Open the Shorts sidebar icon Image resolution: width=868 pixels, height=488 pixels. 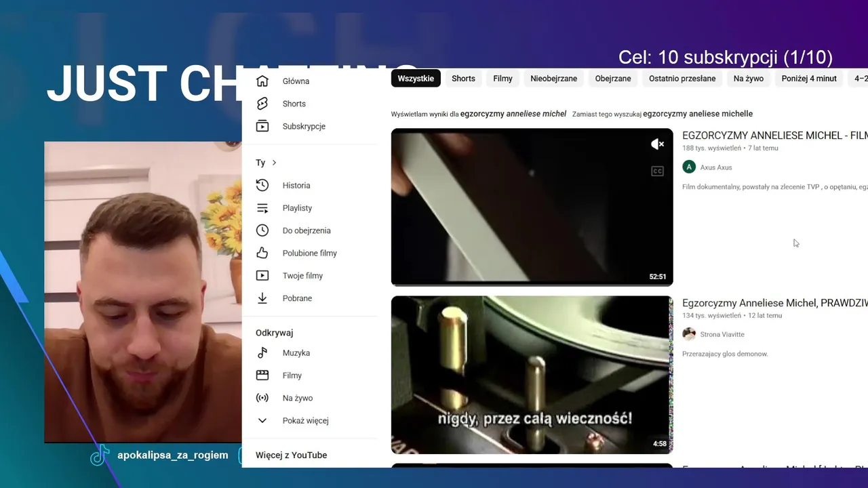coord(262,104)
